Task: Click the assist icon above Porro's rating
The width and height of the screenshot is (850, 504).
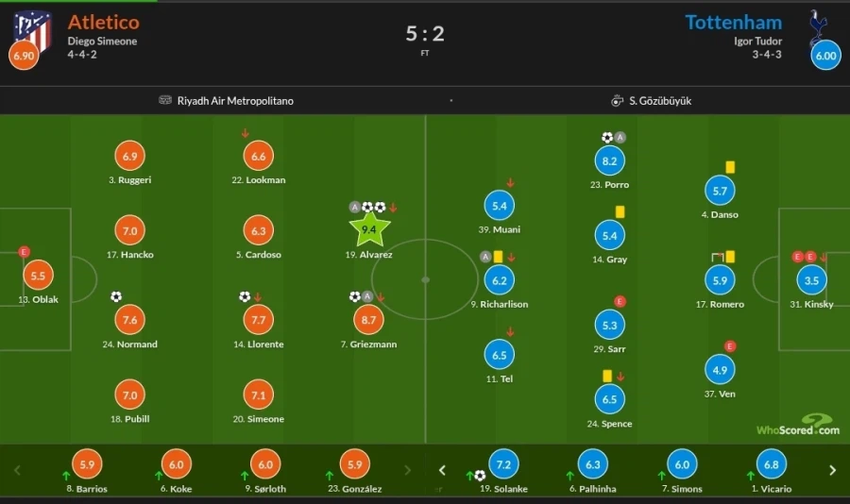Action: coord(620,138)
